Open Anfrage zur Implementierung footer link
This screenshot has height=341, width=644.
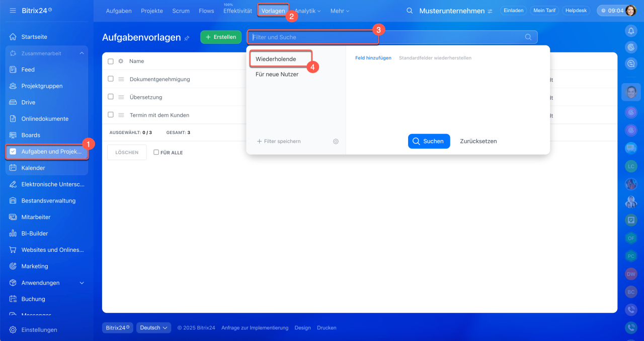pyautogui.click(x=255, y=327)
